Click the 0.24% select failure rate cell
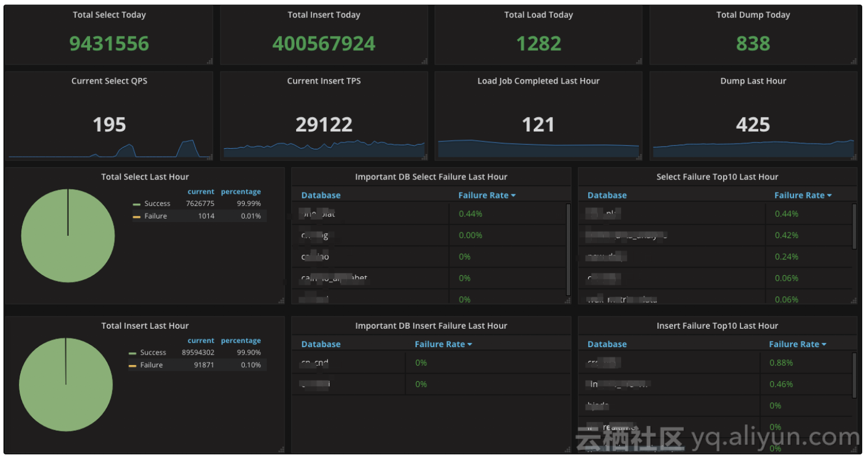Viewport: 868px width, 459px height. coord(787,257)
